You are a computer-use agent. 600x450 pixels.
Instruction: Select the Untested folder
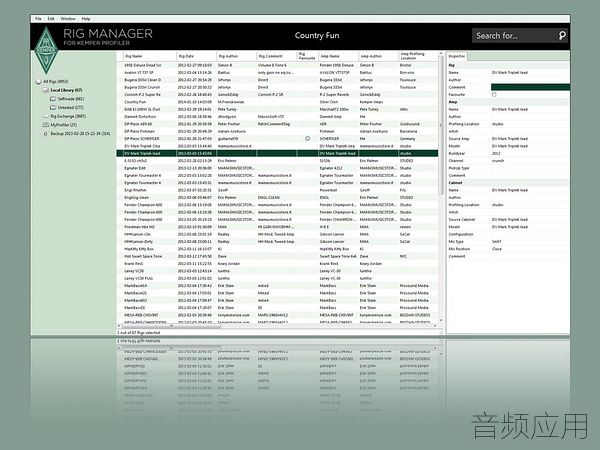coord(71,108)
